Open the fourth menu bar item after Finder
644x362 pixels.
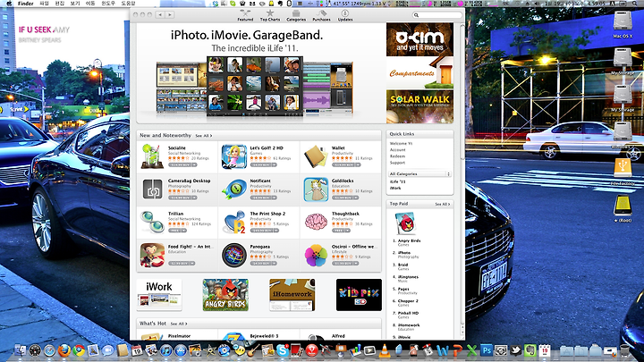click(x=90, y=4)
